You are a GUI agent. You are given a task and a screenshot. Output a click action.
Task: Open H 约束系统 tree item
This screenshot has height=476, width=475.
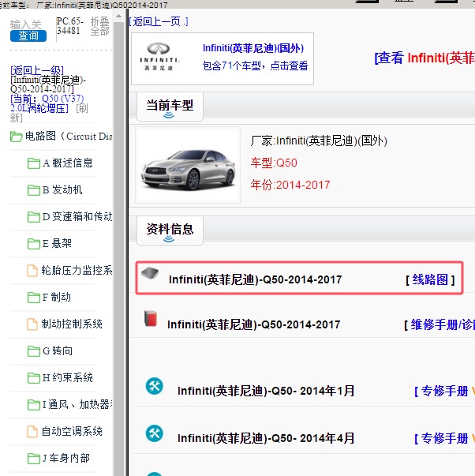tap(67, 377)
